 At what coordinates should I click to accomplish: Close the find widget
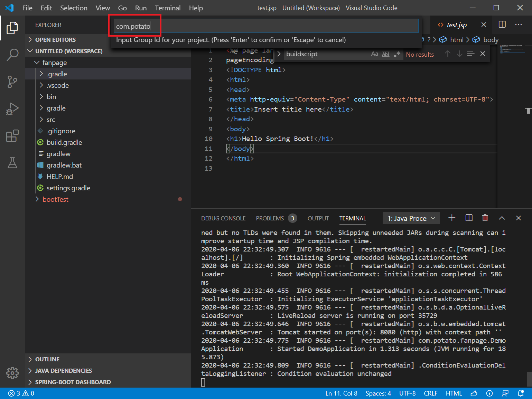(483, 54)
